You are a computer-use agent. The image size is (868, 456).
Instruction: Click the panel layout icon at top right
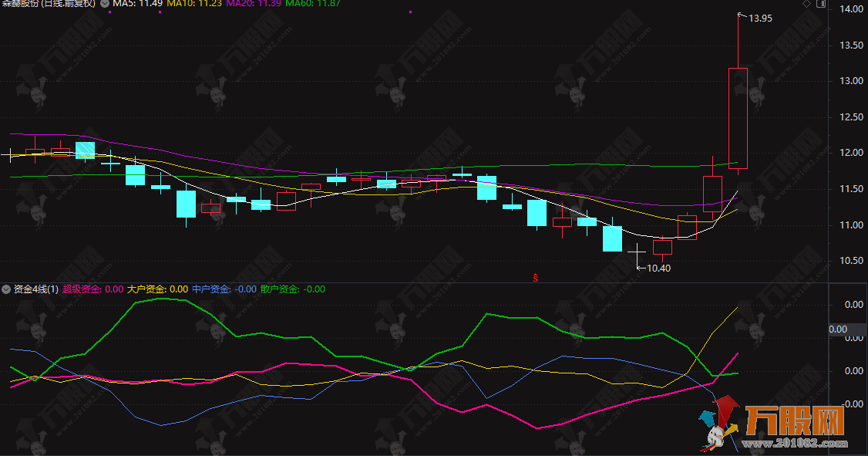(819, 5)
